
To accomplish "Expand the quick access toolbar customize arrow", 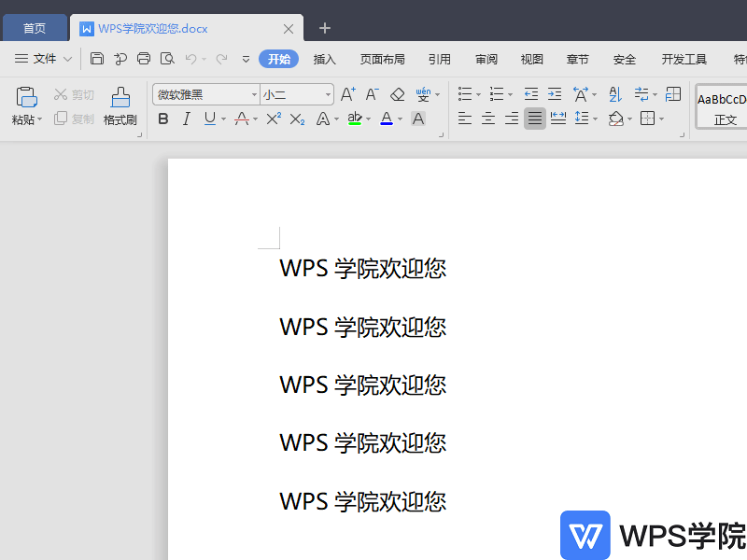I will coord(246,59).
